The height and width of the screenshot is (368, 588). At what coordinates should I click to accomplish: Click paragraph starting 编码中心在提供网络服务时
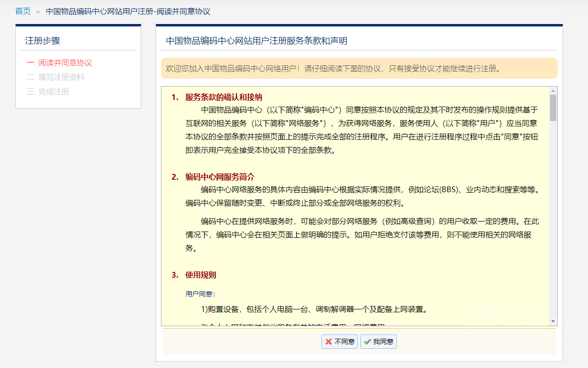coord(362,235)
